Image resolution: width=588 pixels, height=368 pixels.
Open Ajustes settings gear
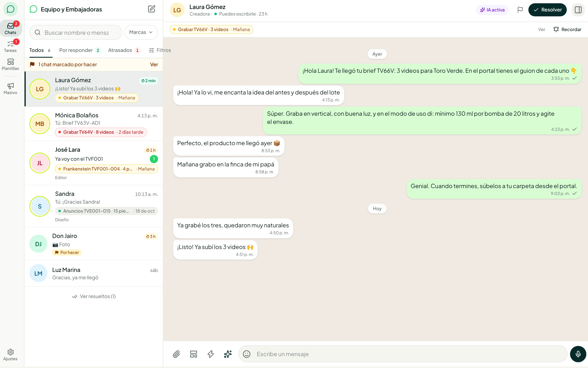pyautogui.click(x=10, y=355)
